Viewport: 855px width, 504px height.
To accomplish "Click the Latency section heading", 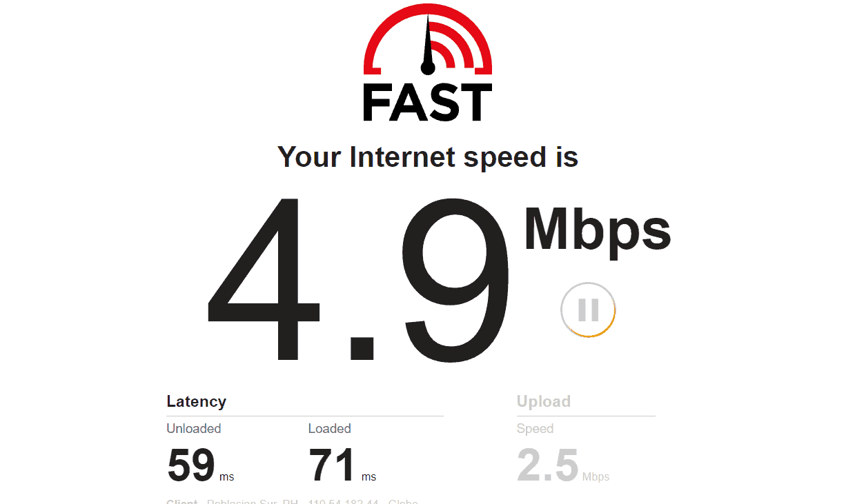I will [x=197, y=401].
